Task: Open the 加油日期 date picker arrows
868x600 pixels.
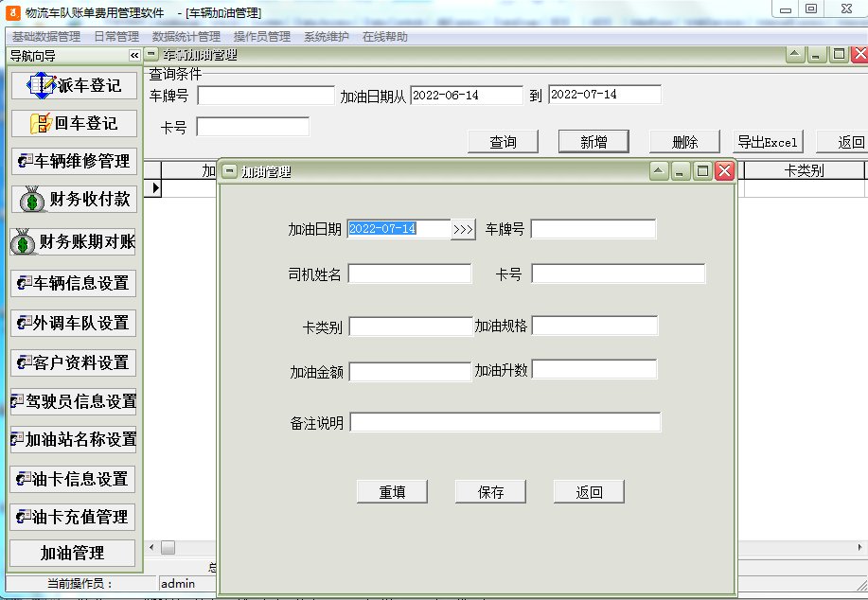Action: [x=463, y=229]
